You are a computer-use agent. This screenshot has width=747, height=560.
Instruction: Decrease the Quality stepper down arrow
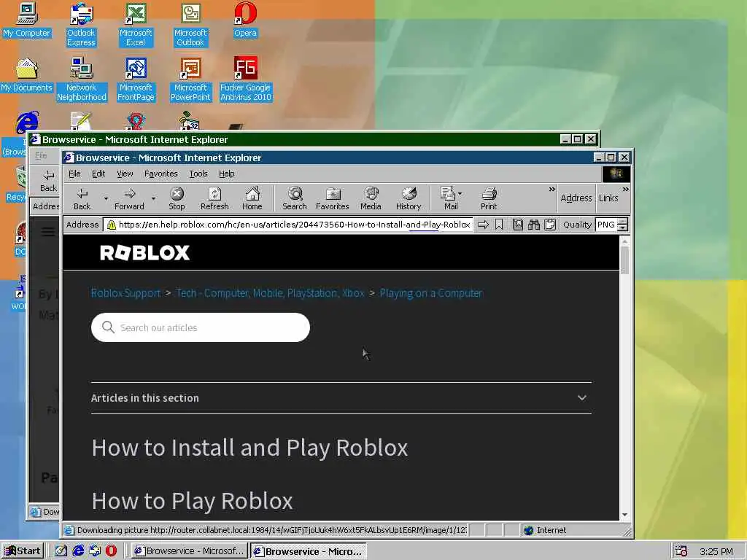tap(623, 228)
